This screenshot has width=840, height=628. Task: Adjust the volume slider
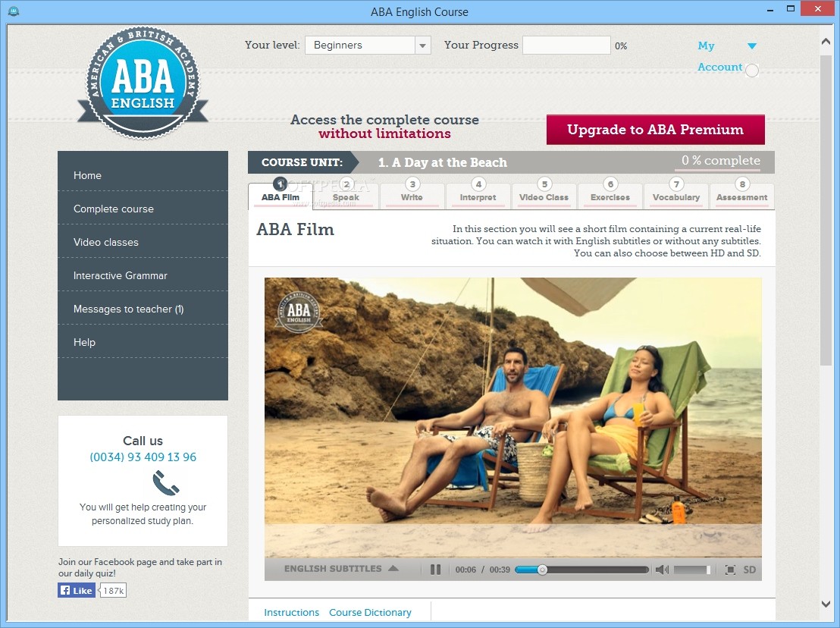coord(692,570)
